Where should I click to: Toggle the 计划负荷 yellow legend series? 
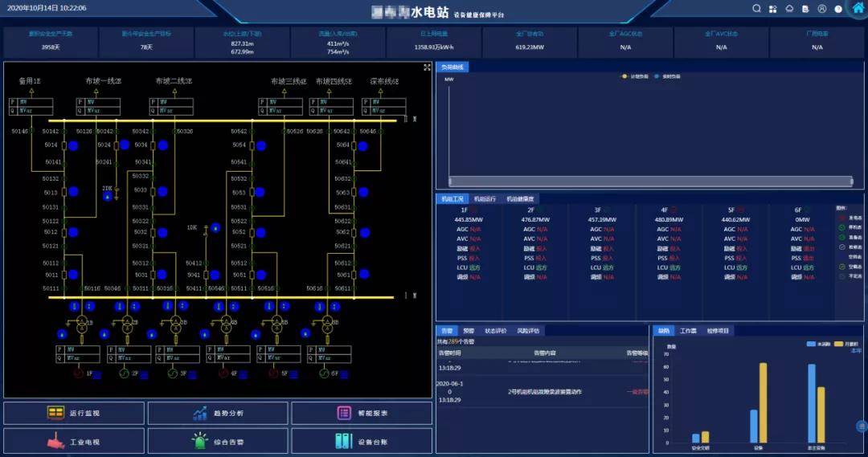(x=633, y=76)
